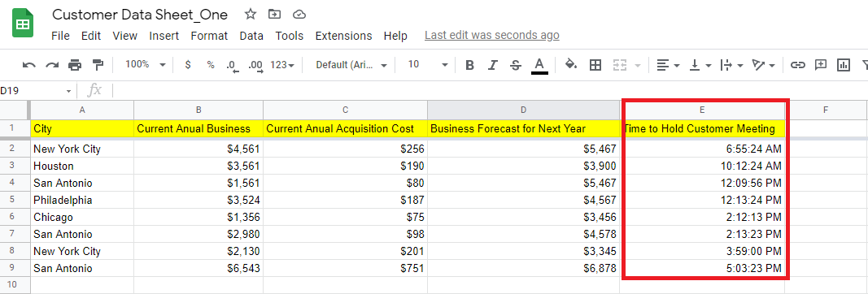The width and height of the screenshot is (868, 294).
Task: Toggle Italic formatting
Action: [x=493, y=65]
